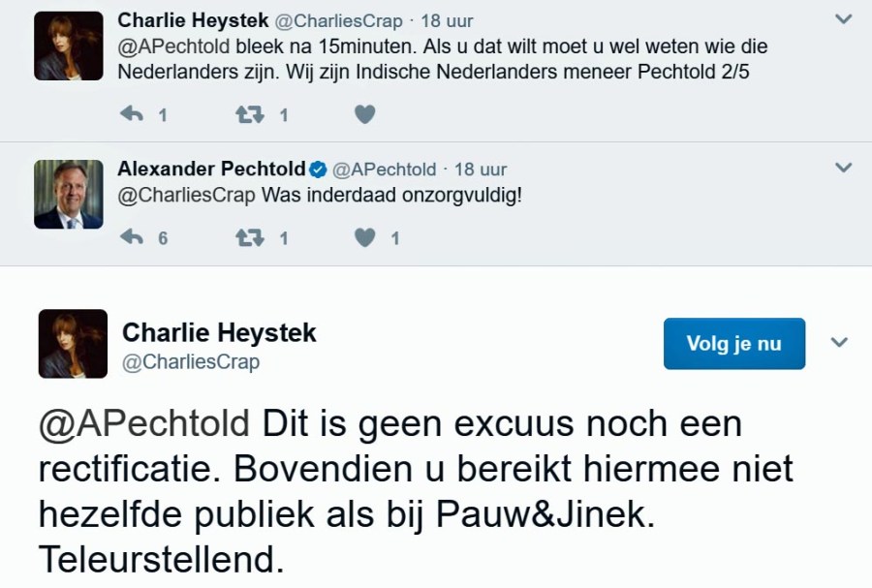Viewport: 872px width, 588px height.
Task: Retweet Charlie Heystek's 2/5 tweet
Action: [x=250, y=114]
